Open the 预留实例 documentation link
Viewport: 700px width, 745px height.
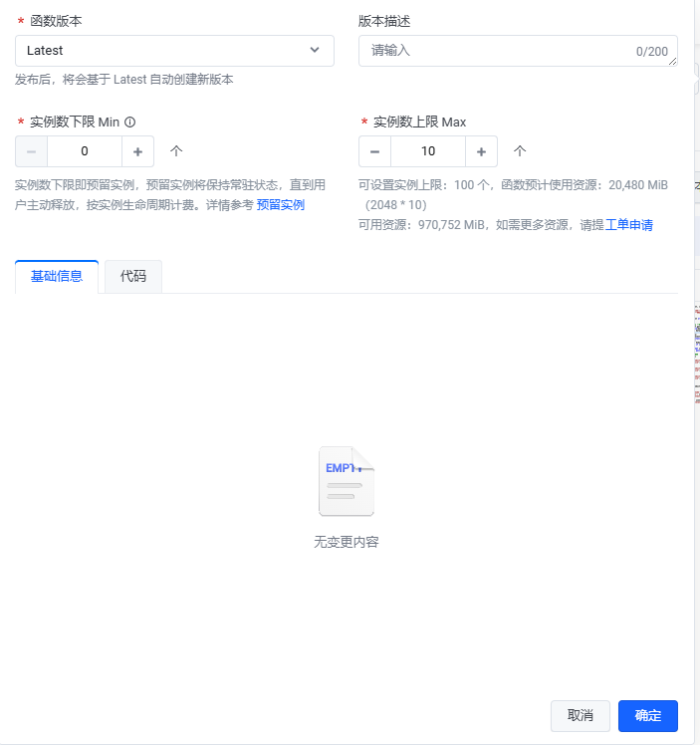(280, 205)
